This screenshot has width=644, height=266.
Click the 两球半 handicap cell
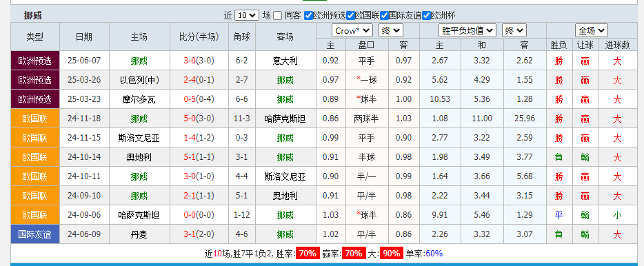point(367,119)
